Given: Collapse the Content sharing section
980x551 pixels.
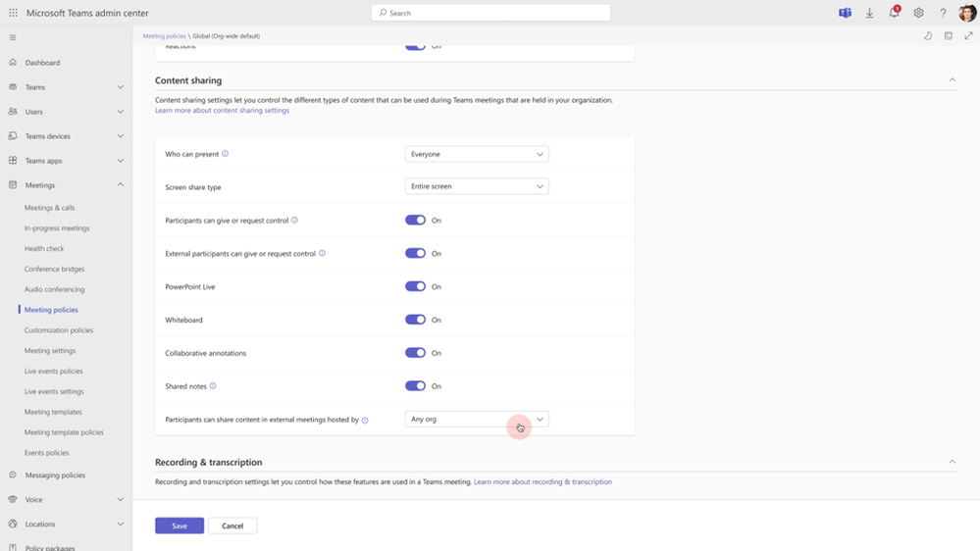Looking at the screenshot, I should [x=952, y=80].
